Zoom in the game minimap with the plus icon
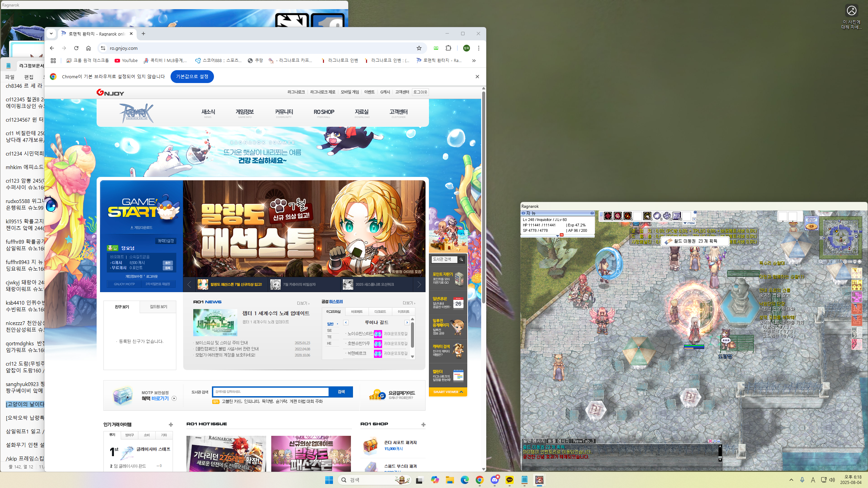 coord(845,262)
